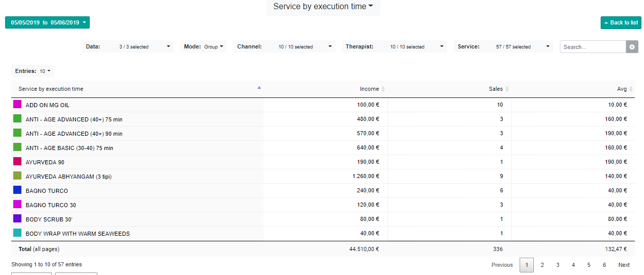This screenshot has height=275, width=644.
Task: Click BODY WRAP WITH WARM SEAWEEDS swatch
Action: pos(17,233)
